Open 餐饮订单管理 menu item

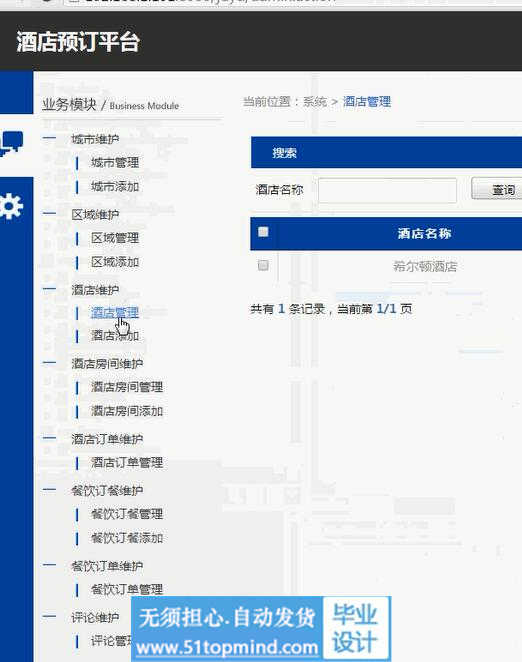[127, 589]
